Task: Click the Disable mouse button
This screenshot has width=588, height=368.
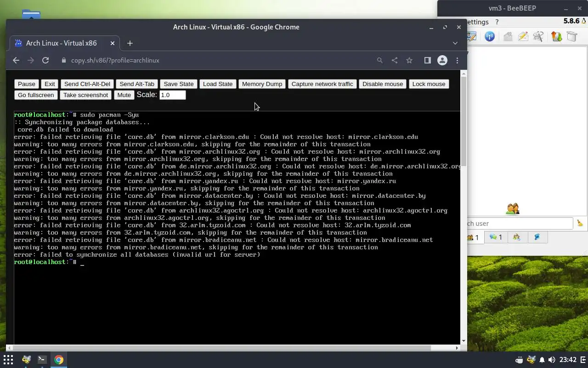Action: (x=383, y=84)
